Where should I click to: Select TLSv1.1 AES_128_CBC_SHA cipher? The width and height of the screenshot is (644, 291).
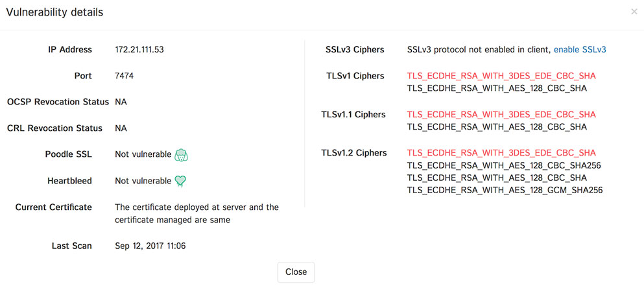496,127
